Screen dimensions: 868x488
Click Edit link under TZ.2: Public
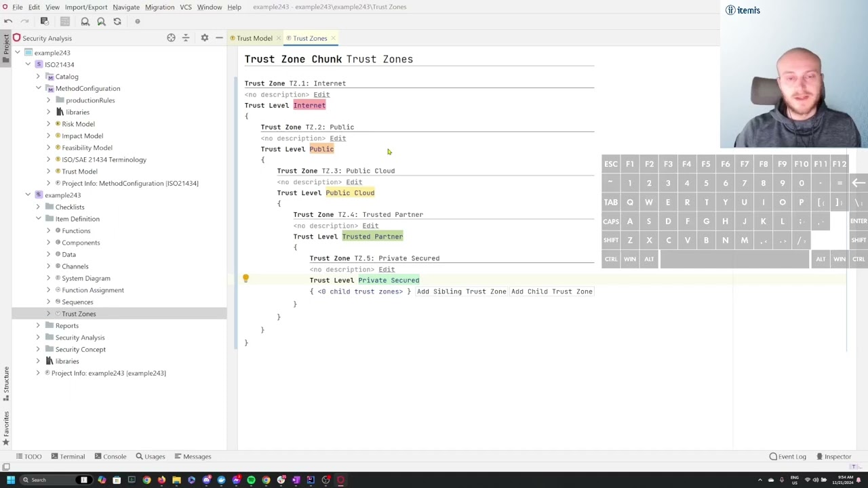(x=338, y=138)
